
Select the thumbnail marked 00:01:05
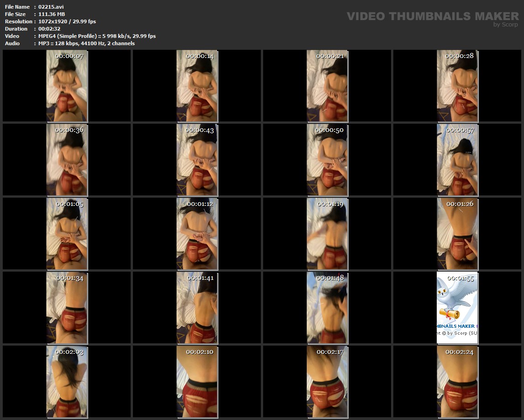point(67,234)
